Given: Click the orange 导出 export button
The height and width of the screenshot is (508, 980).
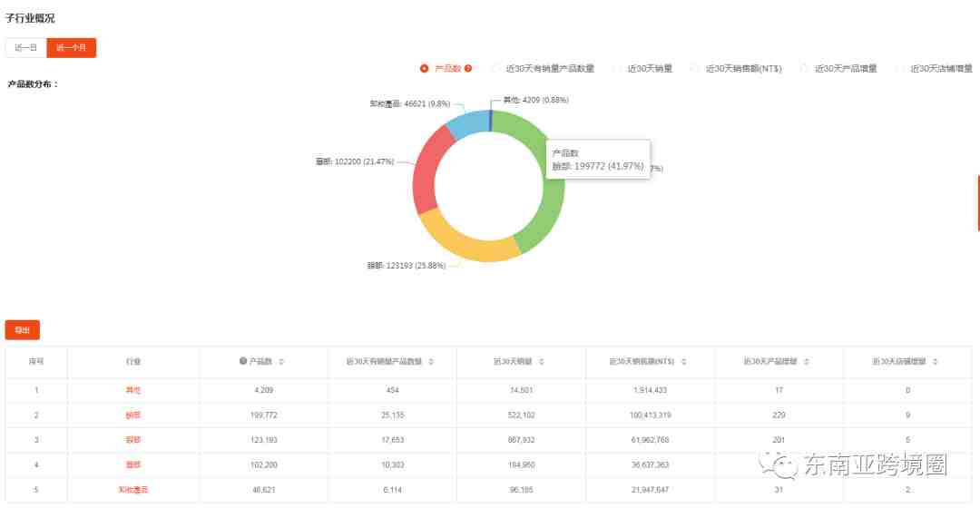Looking at the screenshot, I should tap(23, 330).
